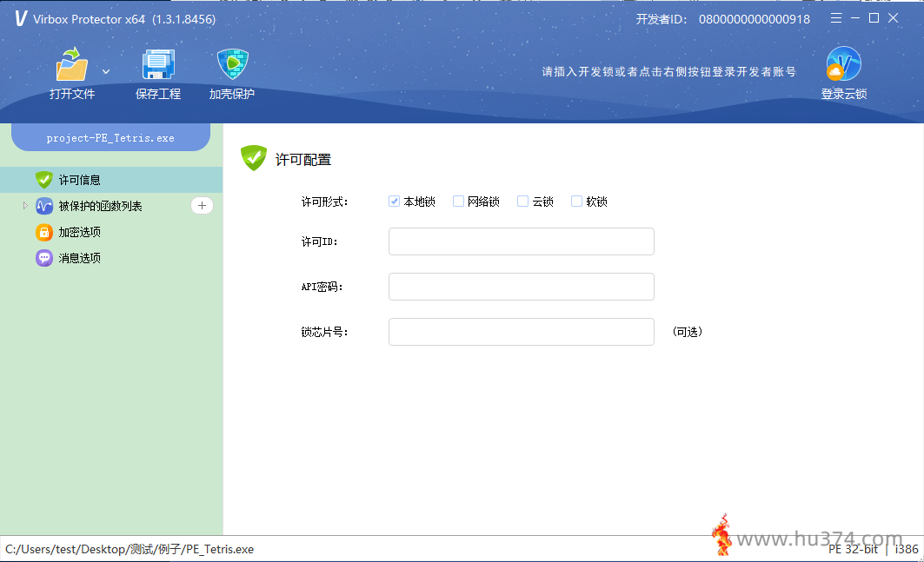Click file path in status bar

[x=130, y=549]
